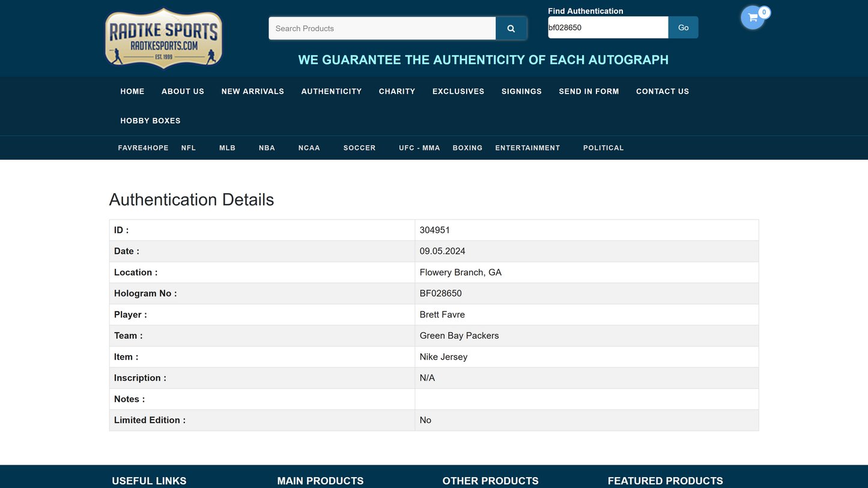Click the Notes label
868x488 pixels.
click(129, 399)
